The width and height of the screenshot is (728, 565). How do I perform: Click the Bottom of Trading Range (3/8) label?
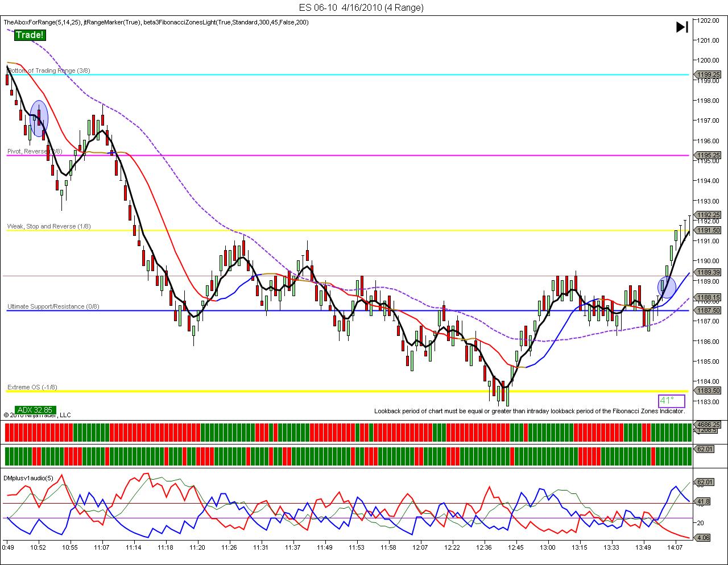[49, 70]
